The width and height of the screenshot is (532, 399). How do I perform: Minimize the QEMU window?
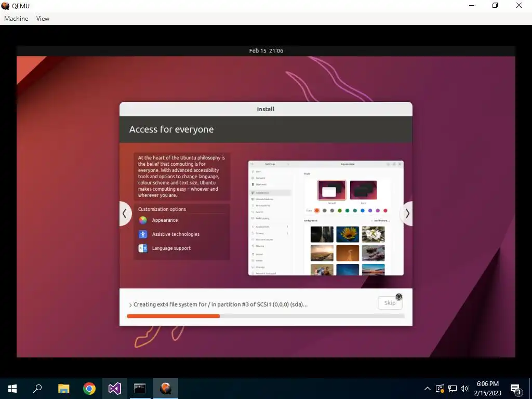472,6
